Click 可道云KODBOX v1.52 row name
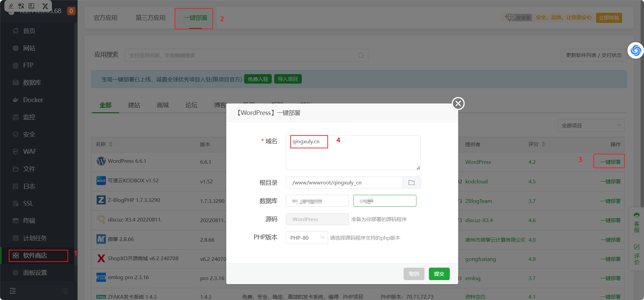The image size is (644, 300). (133, 181)
